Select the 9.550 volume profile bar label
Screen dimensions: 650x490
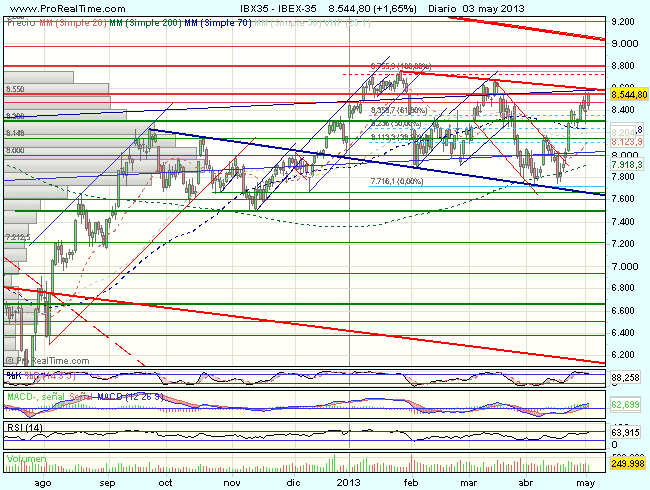(x=15, y=89)
